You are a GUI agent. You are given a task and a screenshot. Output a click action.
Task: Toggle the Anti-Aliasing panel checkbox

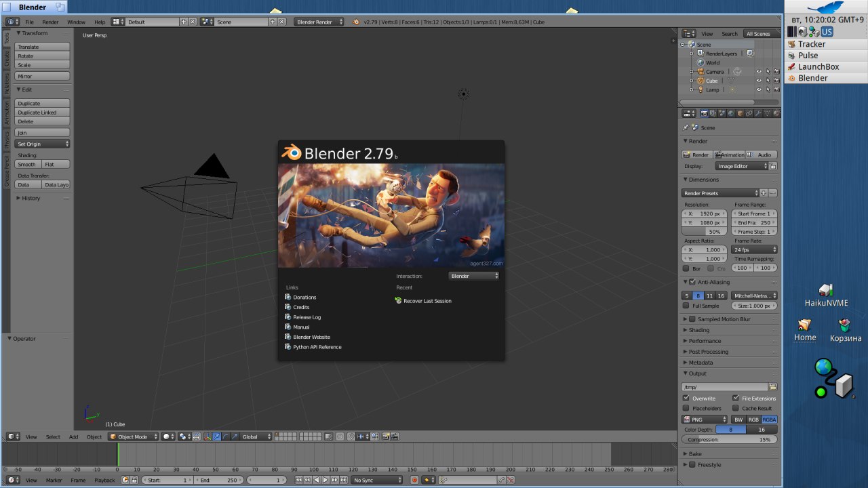click(x=692, y=282)
